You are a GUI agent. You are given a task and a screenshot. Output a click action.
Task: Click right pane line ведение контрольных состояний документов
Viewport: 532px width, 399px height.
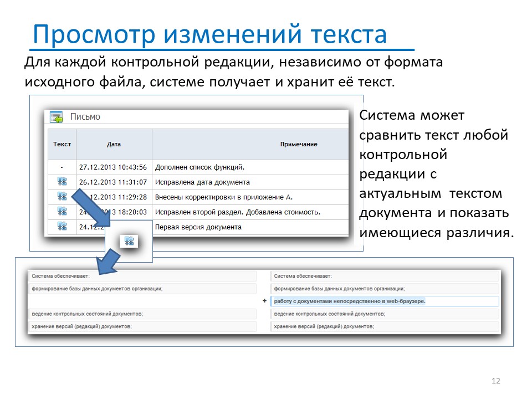pos(385,314)
